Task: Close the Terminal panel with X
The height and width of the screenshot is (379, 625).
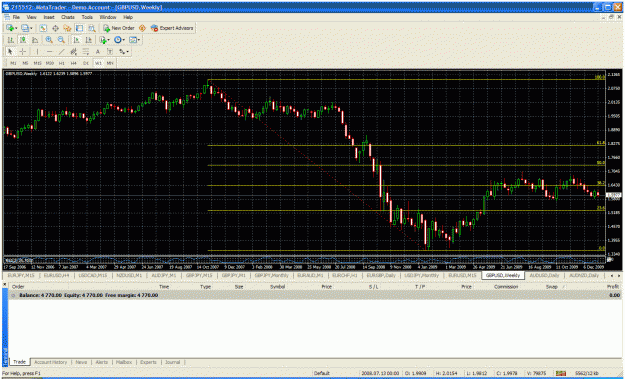Action: click(x=5, y=285)
